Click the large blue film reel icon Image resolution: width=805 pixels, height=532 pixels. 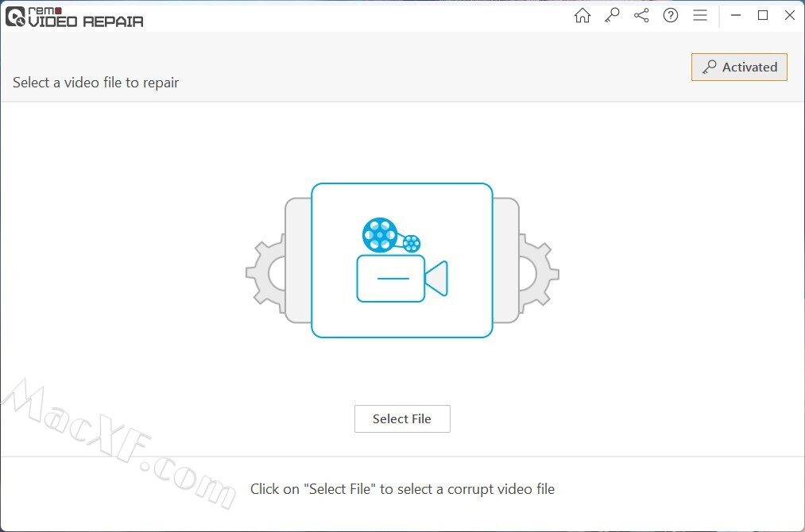pyautogui.click(x=380, y=235)
